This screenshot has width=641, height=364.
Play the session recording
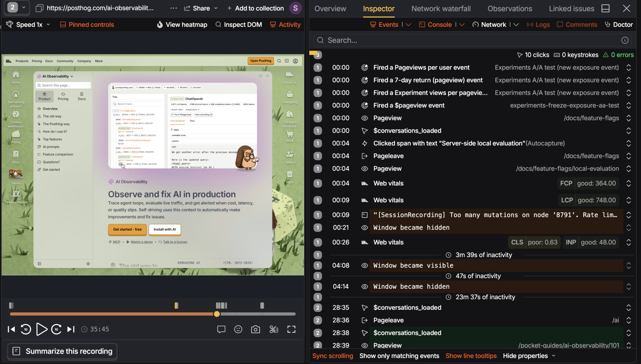click(x=42, y=329)
